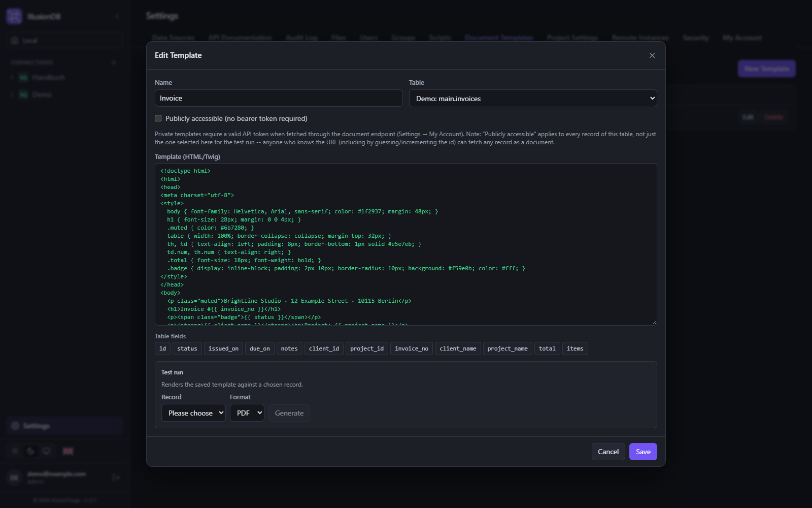Screen dimensions: 812x508
Task: Insert the invoice_no table field chip
Action: click(x=412, y=348)
